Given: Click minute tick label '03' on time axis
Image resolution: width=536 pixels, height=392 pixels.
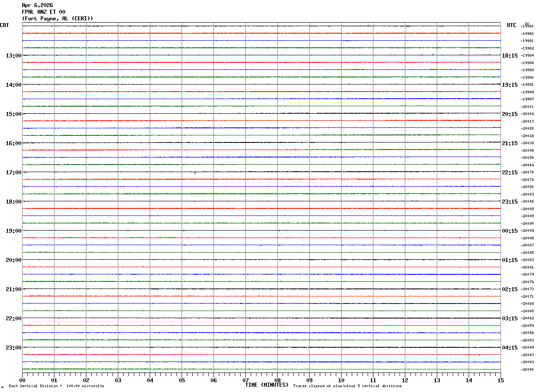Looking at the screenshot, I should coord(118,380).
